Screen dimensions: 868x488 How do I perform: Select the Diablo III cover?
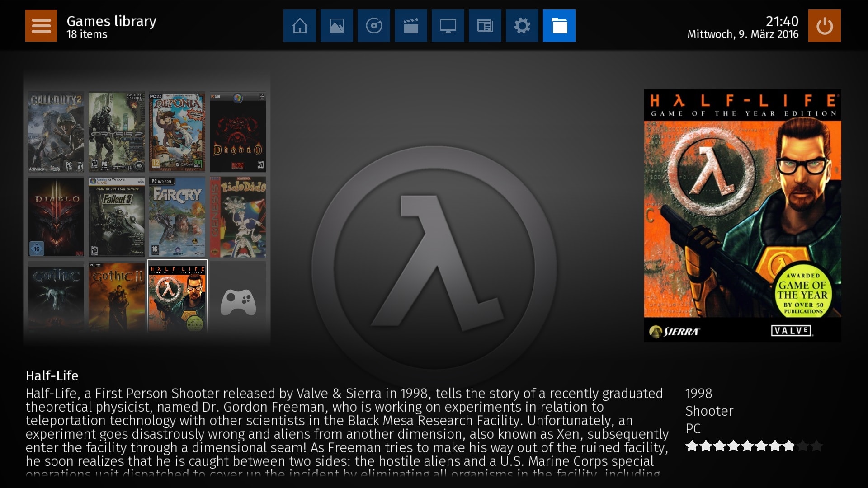coord(56,217)
